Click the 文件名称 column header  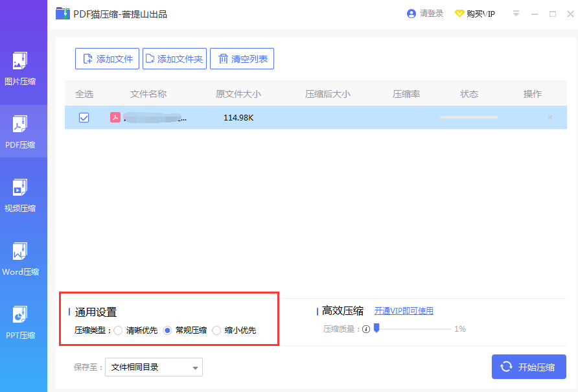click(x=148, y=94)
